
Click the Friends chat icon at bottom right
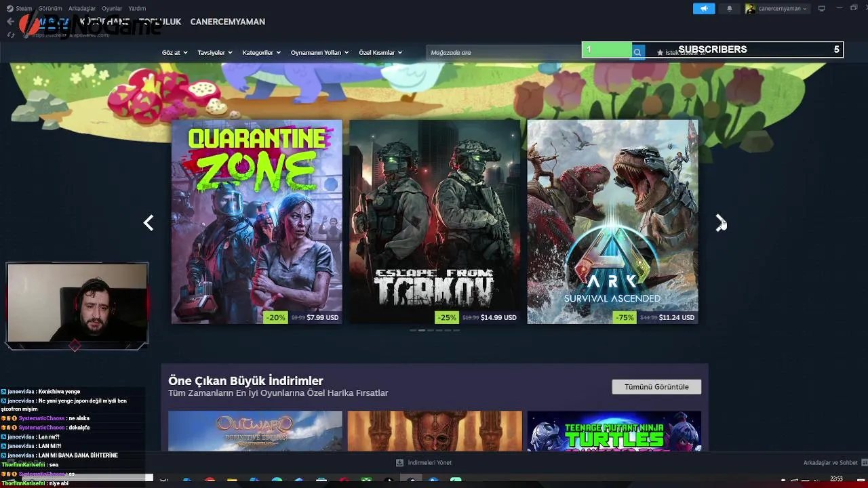[863, 462]
